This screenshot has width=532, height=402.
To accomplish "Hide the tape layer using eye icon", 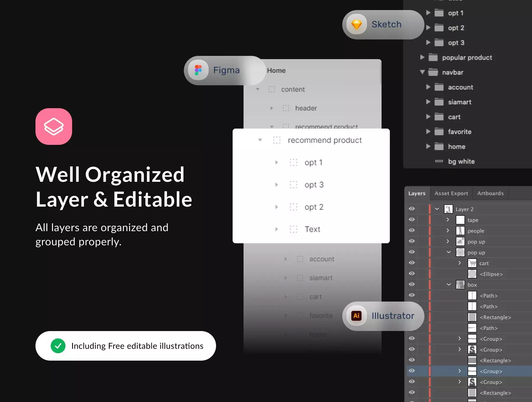I will (412, 220).
